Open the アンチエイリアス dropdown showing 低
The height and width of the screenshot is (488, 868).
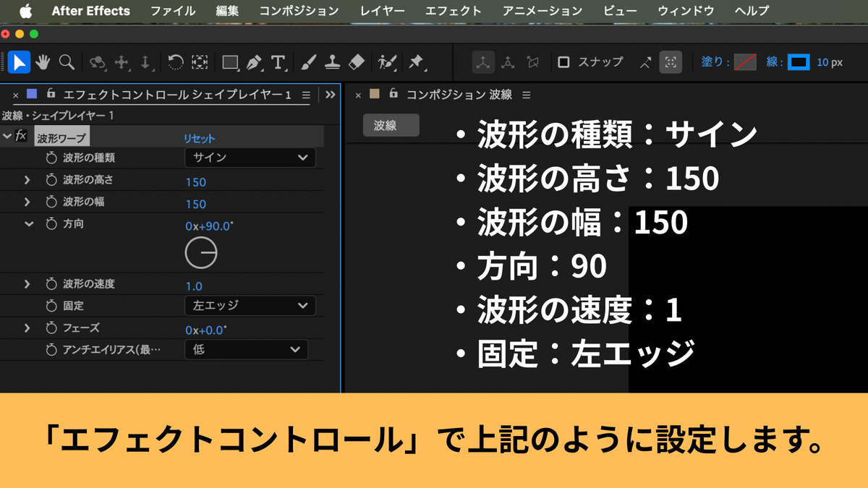tap(246, 350)
